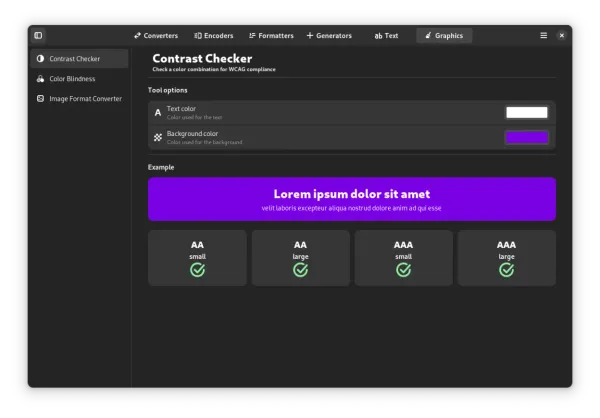This screenshot has width=600, height=418.
Task: Close the application window
Action: pos(562,36)
